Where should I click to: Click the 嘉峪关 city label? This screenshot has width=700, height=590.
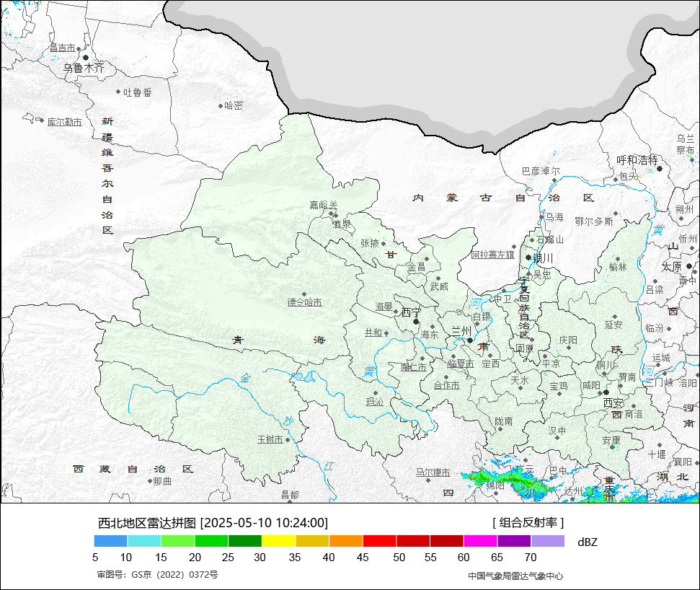[324, 205]
